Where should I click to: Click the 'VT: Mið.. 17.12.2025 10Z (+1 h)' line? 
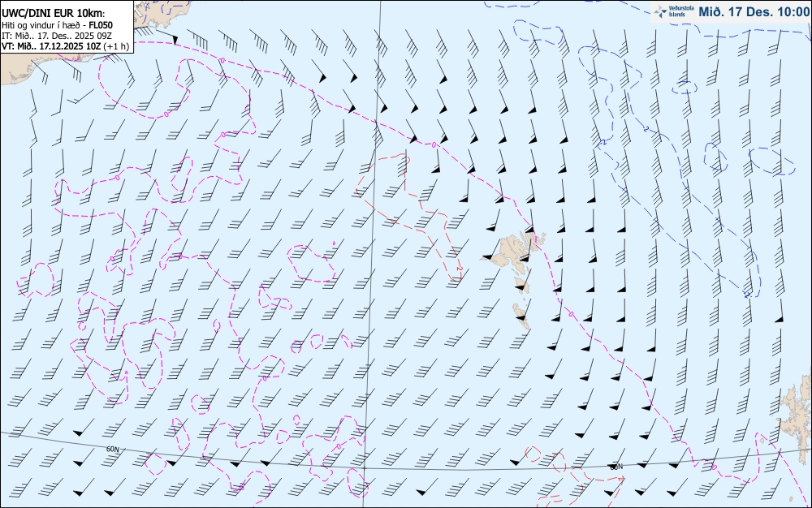pos(65,46)
